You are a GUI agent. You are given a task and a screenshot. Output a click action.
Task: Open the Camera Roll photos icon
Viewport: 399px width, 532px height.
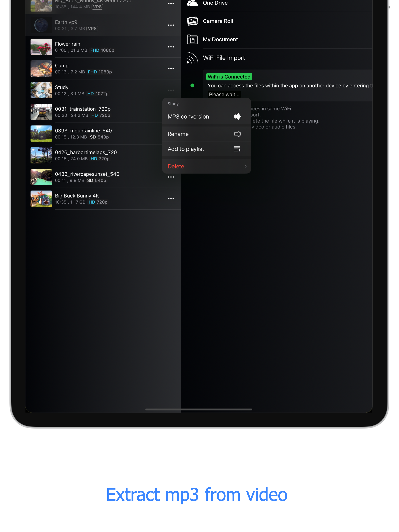(x=192, y=21)
